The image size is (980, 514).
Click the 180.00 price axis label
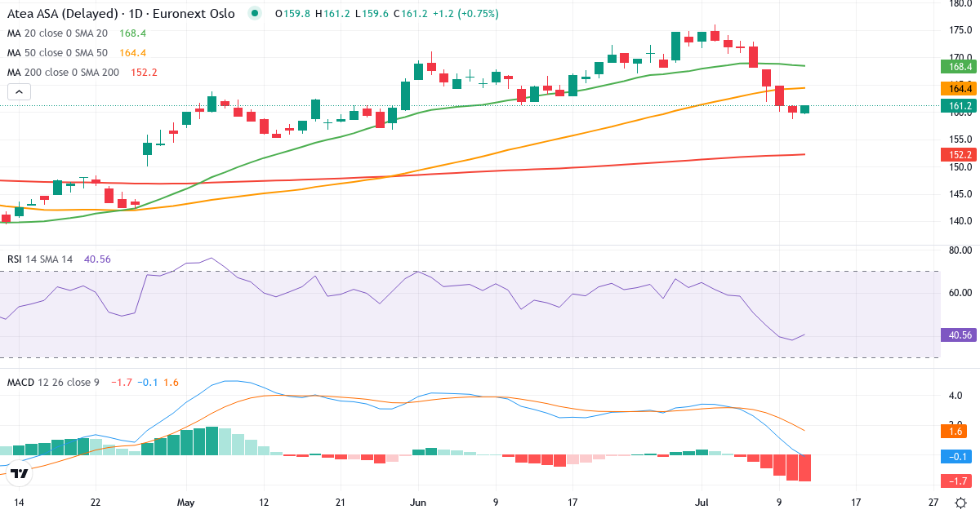961,4
